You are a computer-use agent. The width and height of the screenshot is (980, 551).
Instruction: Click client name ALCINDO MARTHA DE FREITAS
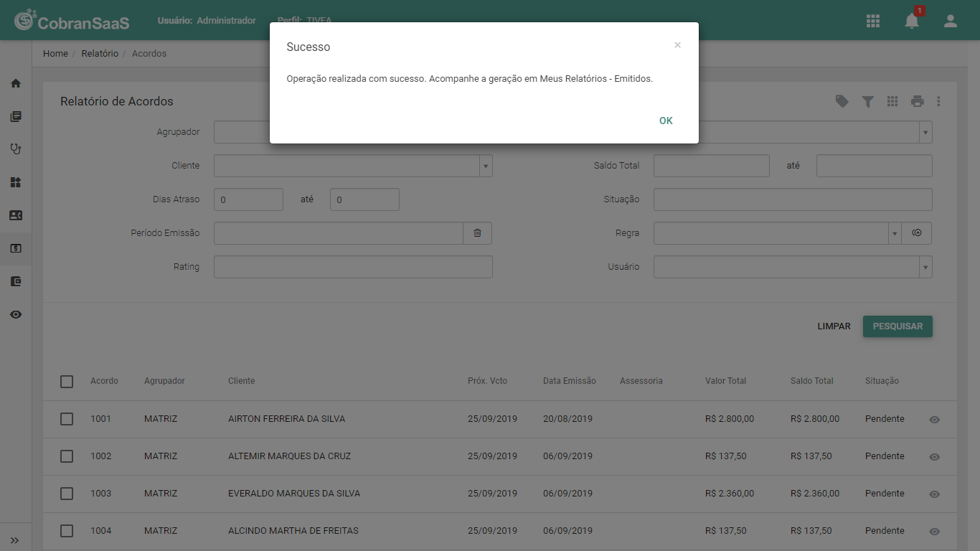[x=293, y=531]
